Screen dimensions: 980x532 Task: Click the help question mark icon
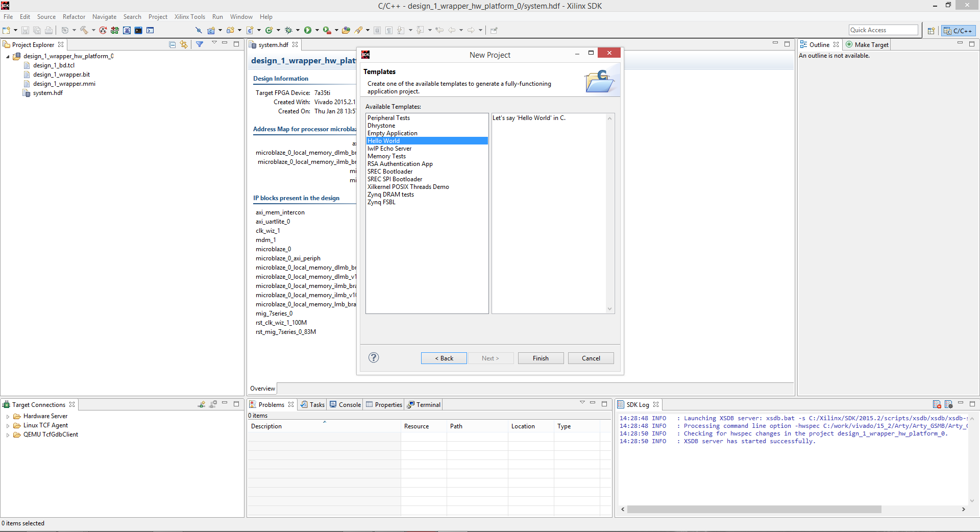pos(374,357)
